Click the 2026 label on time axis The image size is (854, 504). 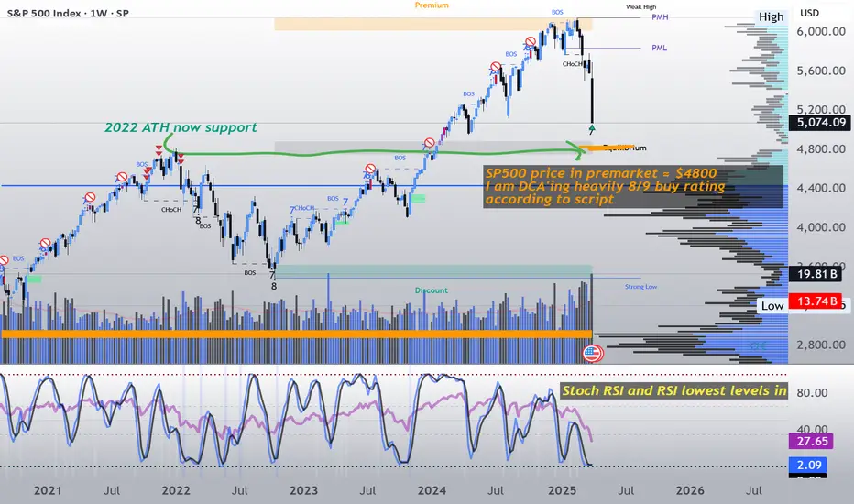[x=690, y=490]
